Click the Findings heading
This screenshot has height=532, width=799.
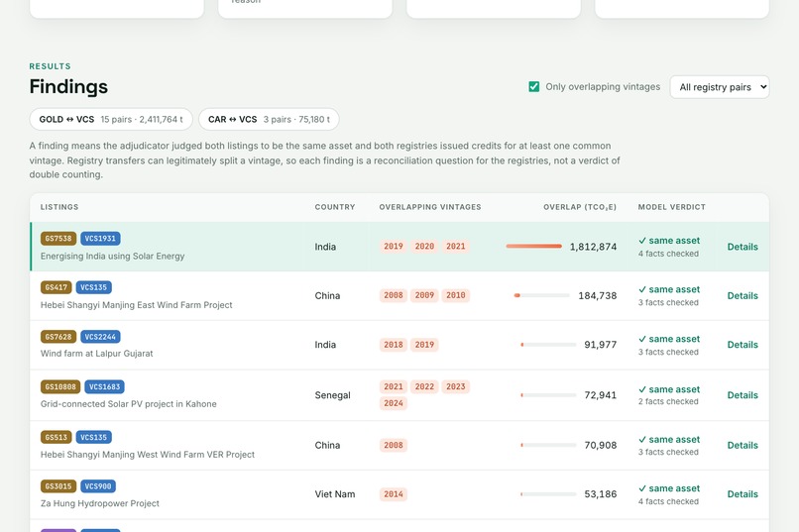coord(68,86)
